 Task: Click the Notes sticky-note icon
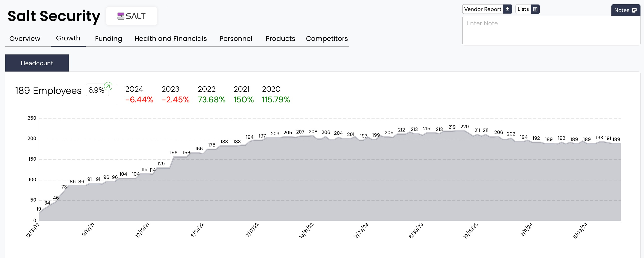coord(634,10)
